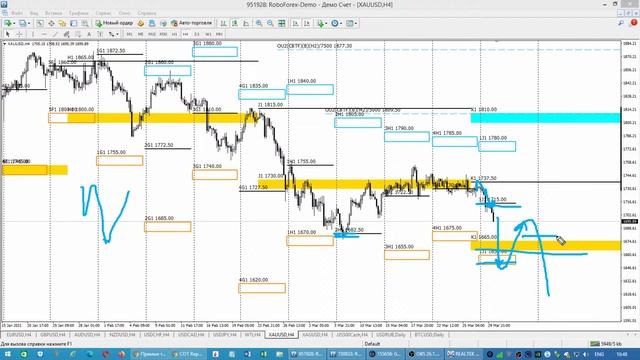The width and height of the screenshot is (640, 360).
Task: Draw a vertical line tool
Action: coord(33,34)
